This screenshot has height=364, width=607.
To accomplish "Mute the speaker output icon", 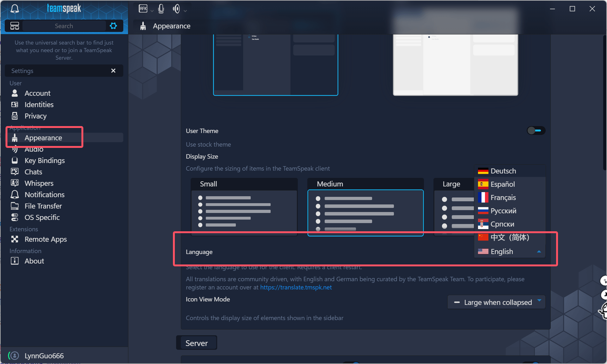I will [176, 9].
